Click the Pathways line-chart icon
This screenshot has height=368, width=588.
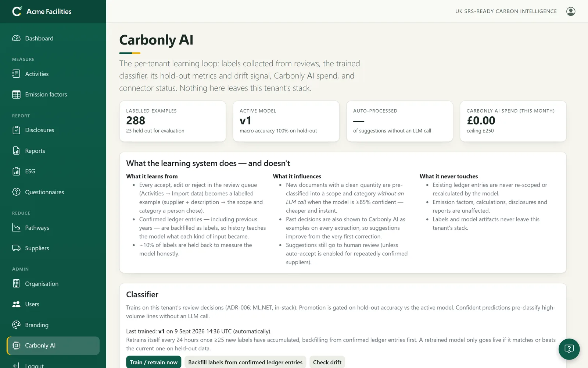tap(16, 228)
